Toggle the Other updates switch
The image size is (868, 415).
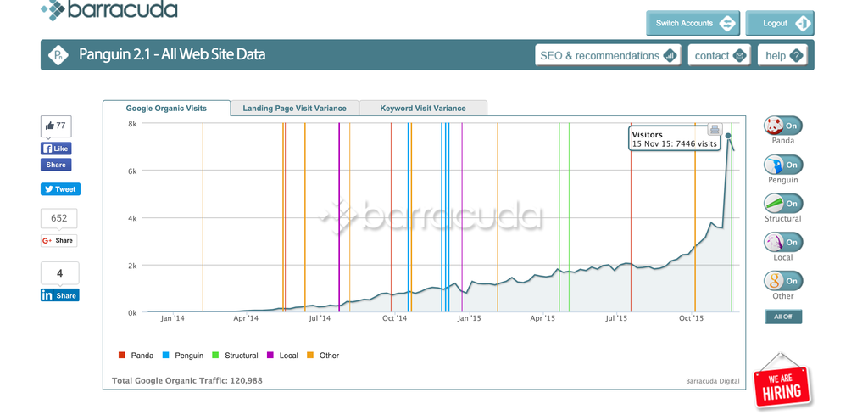pos(782,281)
